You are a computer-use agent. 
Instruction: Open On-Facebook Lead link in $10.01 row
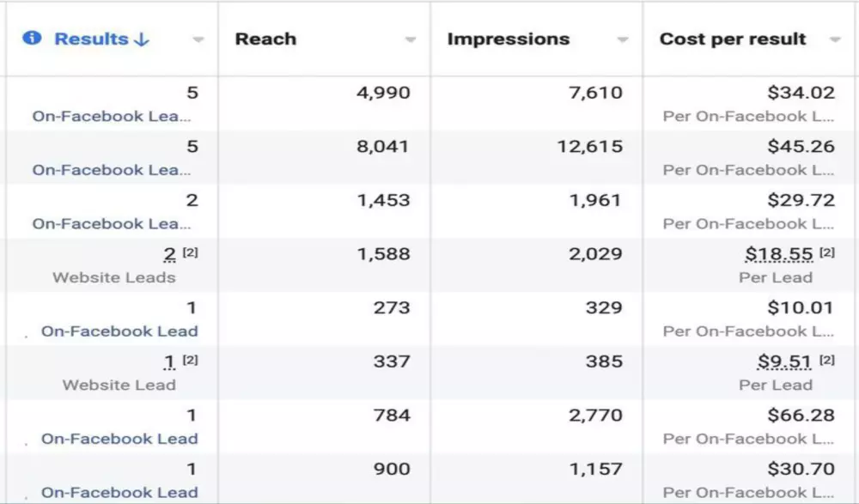(x=119, y=331)
